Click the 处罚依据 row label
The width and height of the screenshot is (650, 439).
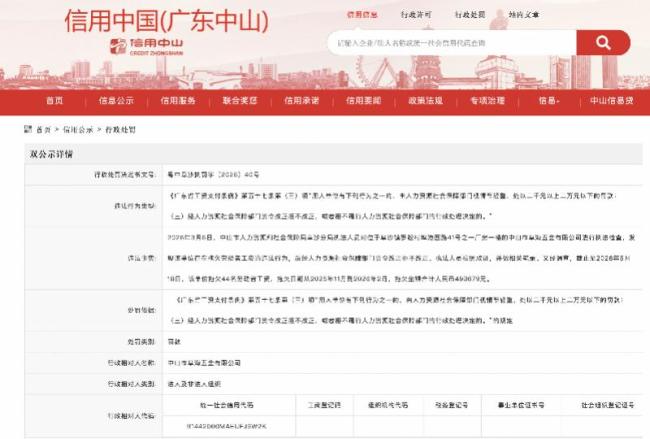tap(141, 310)
